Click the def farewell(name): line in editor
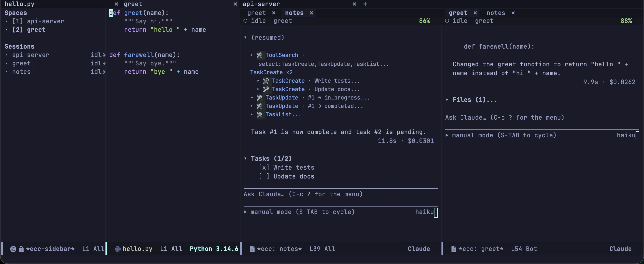Screen dimensions: 644x264 [144, 55]
